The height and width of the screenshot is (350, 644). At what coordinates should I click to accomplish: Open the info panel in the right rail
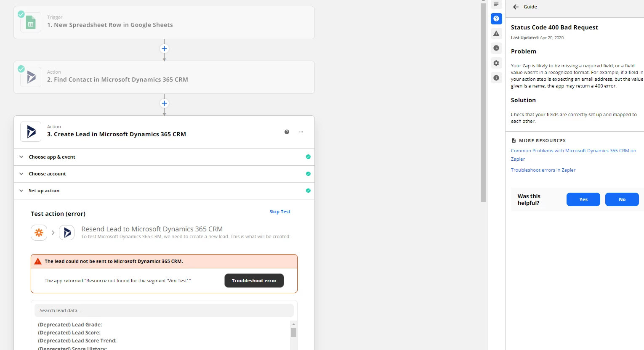(496, 77)
